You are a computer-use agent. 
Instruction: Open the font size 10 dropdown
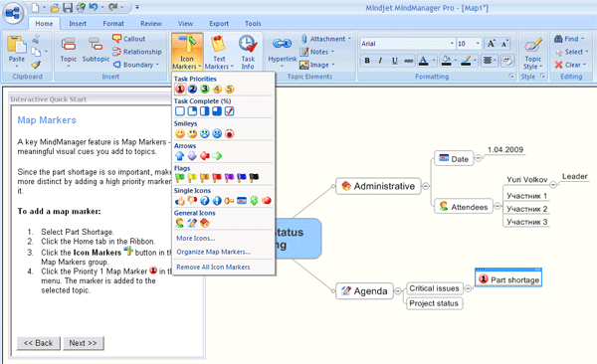coord(478,44)
